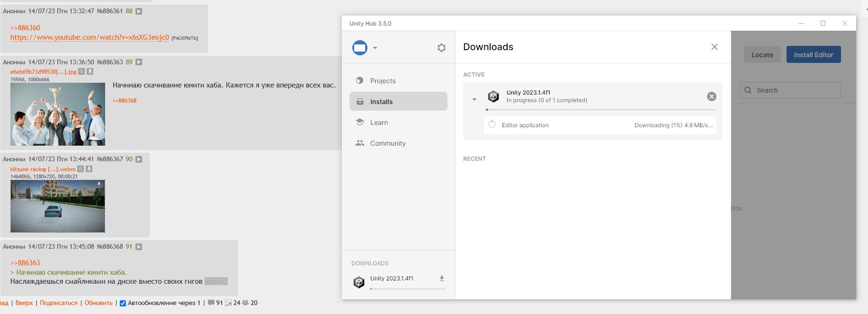Reveal the spoiler text in post 886368
868x314 pixels.
tap(216, 281)
